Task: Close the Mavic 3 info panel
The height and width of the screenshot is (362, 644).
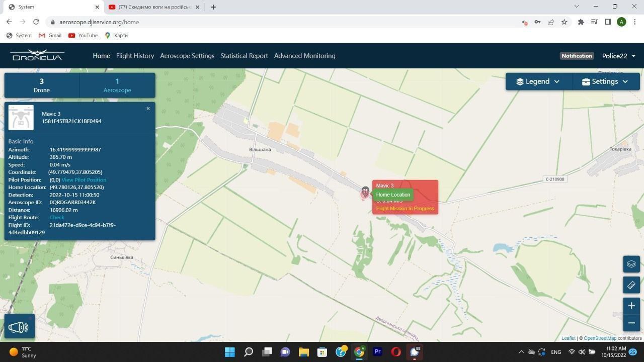Action: 148,109
